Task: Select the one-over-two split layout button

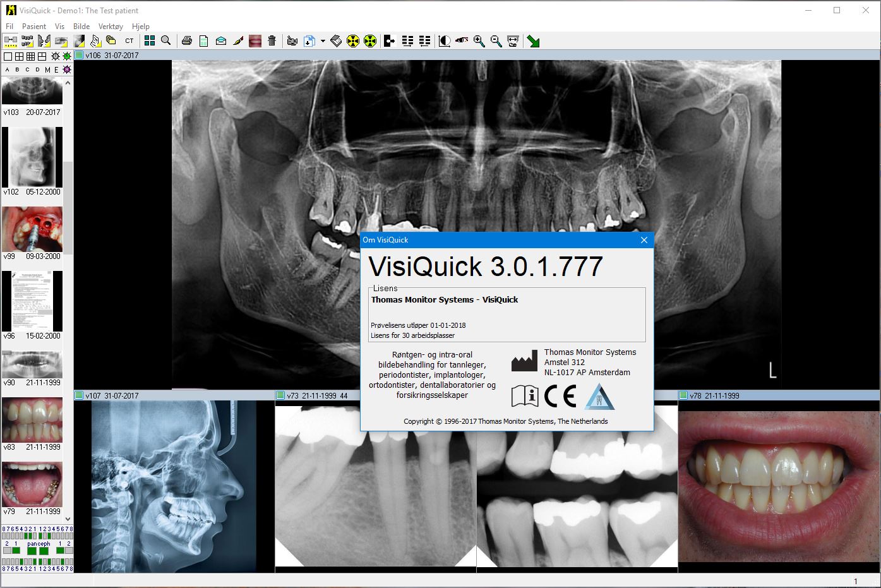Action: pyautogui.click(x=42, y=57)
